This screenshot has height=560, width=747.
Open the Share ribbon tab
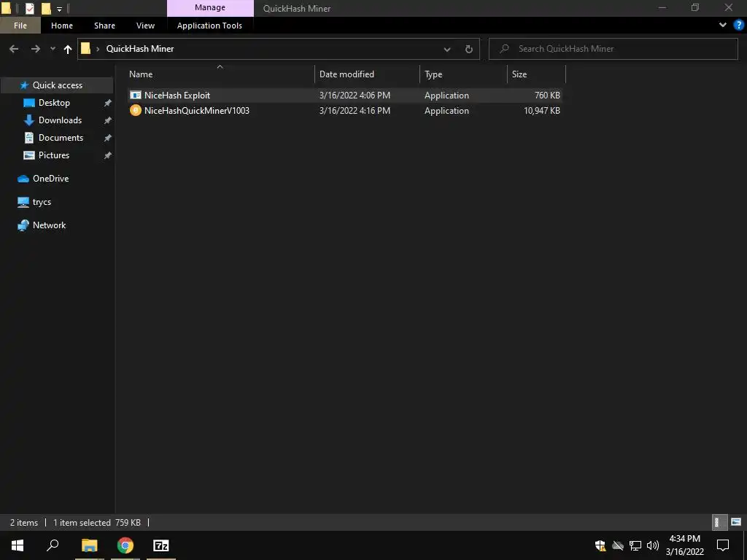pos(104,26)
